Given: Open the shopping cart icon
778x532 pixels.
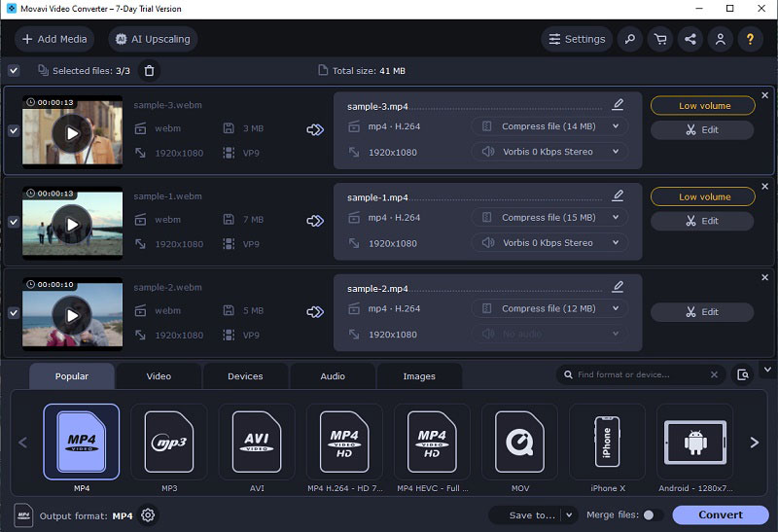Looking at the screenshot, I should click(x=660, y=39).
